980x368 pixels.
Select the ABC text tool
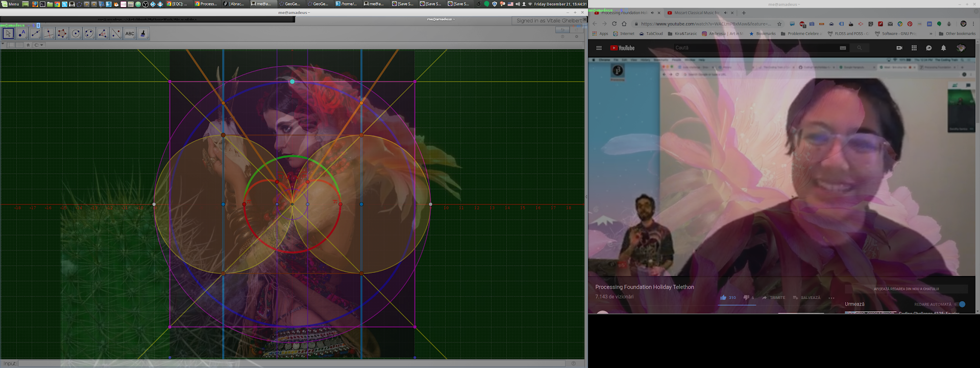pos(130,34)
